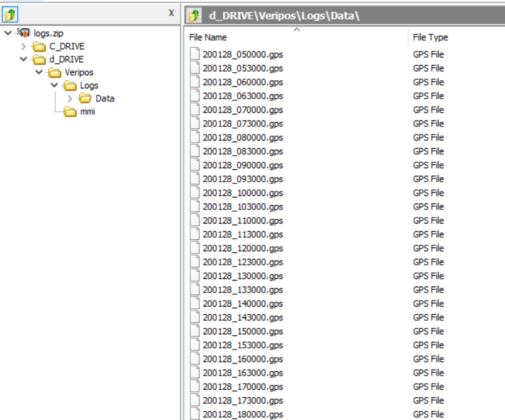Select file icon of 200128_103000.gps
The image size is (505, 420).
coord(195,206)
